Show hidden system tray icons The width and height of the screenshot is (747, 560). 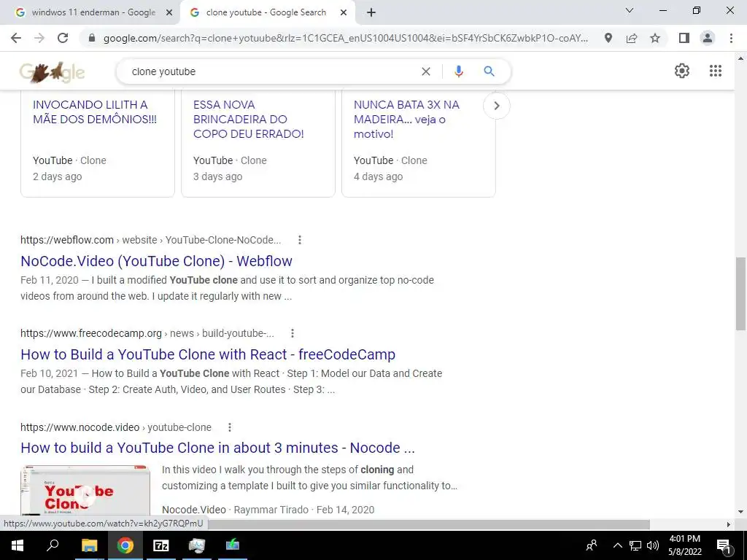pyautogui.click(x=617, y=545)
